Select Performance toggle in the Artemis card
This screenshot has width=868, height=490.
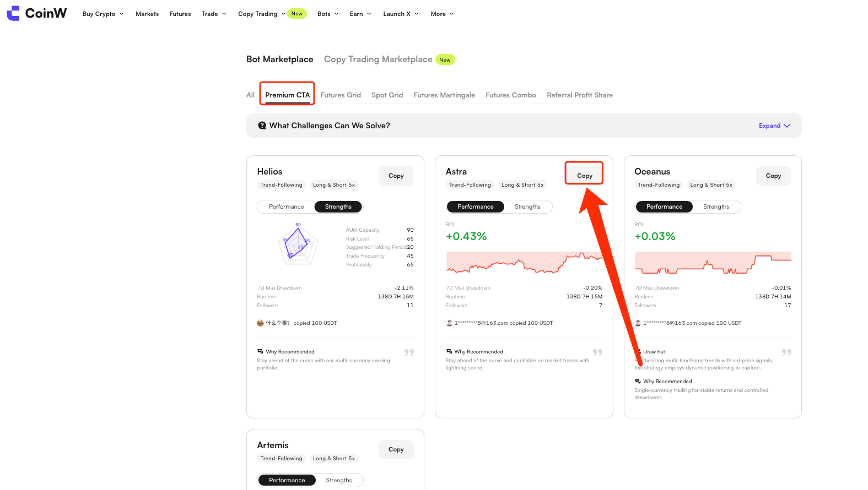point(287,480)
